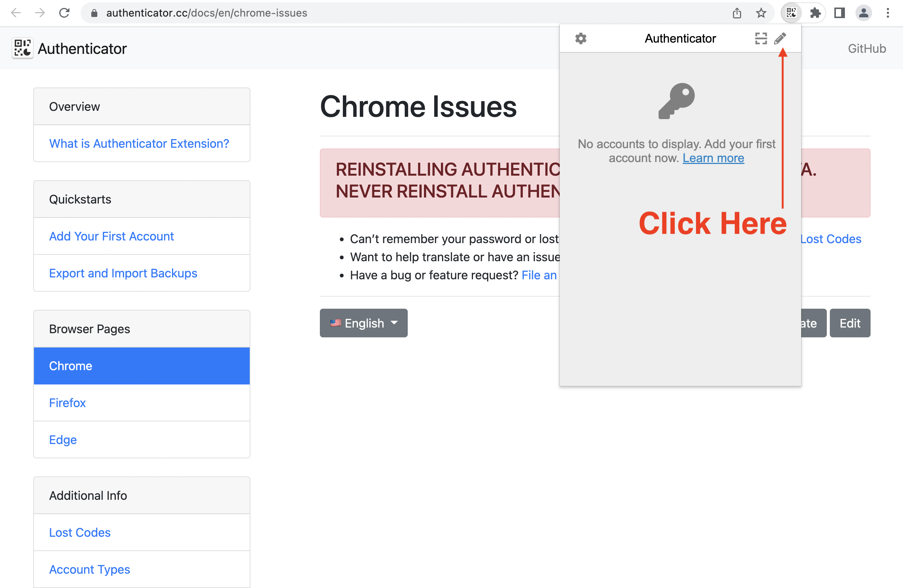Click the share page icon
The image size is (903, 588).
[x=737, y=13]
